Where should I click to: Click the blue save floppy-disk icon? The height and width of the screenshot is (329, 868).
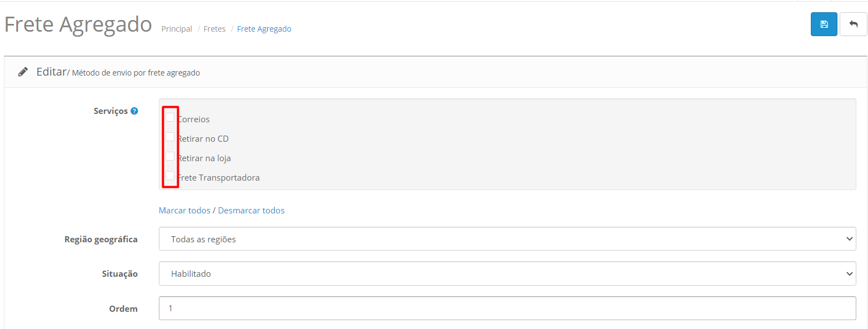(824, 24)
